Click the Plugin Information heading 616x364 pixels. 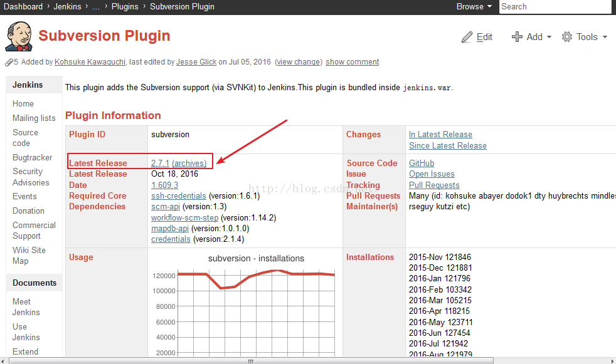(113, 115)
